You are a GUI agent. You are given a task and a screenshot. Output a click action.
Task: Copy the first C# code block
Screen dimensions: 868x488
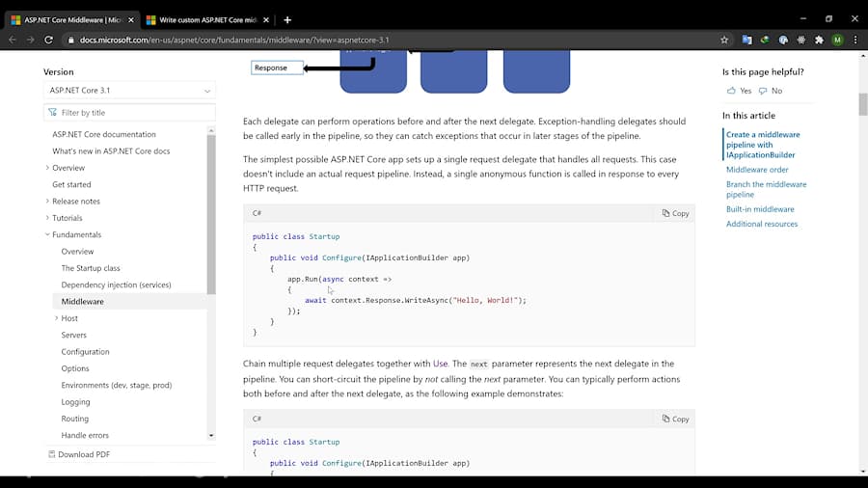pos(675,213)
